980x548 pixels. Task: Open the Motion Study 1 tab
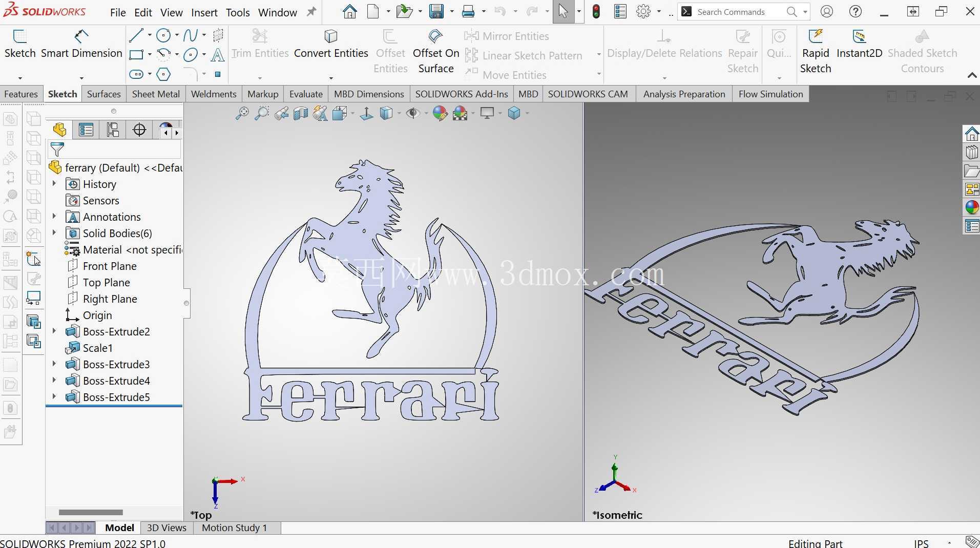click(x=235, y=528)
